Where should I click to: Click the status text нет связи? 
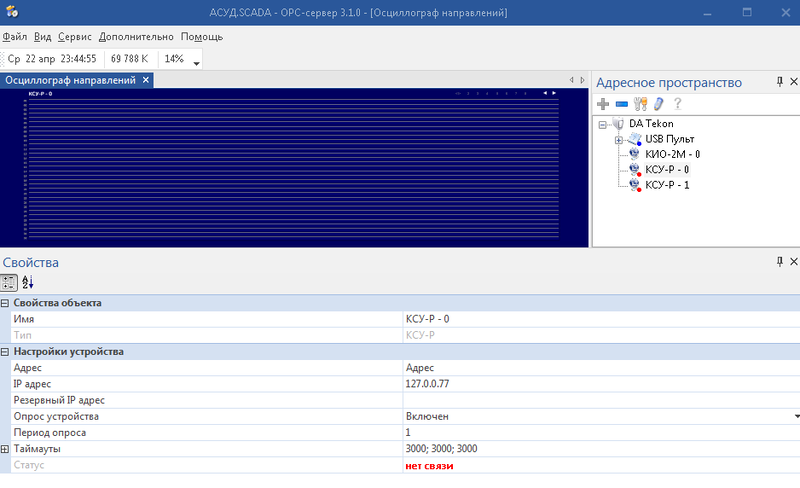pos(429,466)
